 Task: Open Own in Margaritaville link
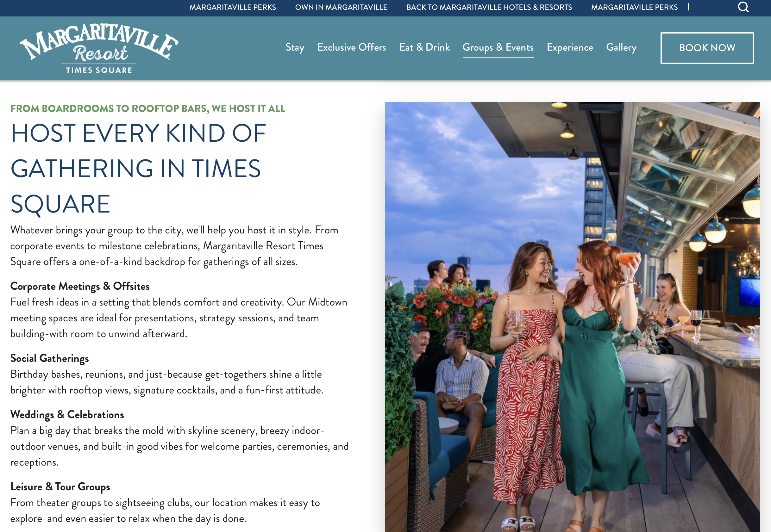tap(341, 7)
